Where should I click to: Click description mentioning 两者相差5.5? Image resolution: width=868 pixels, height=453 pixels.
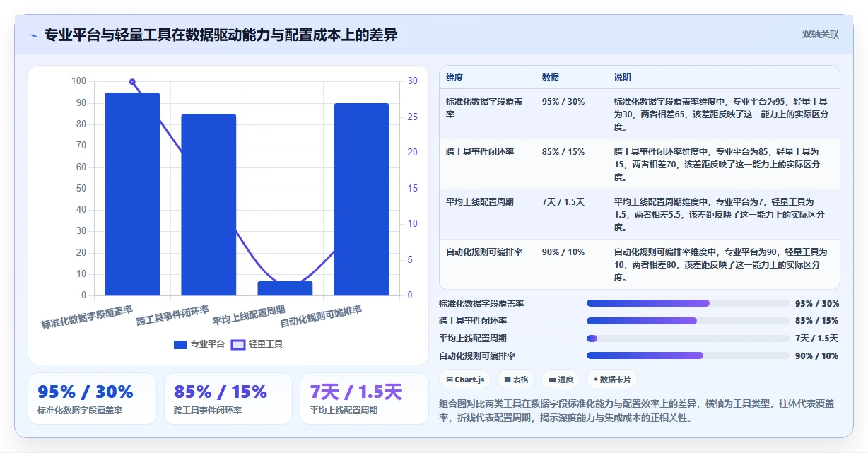[x=721, y=215]
